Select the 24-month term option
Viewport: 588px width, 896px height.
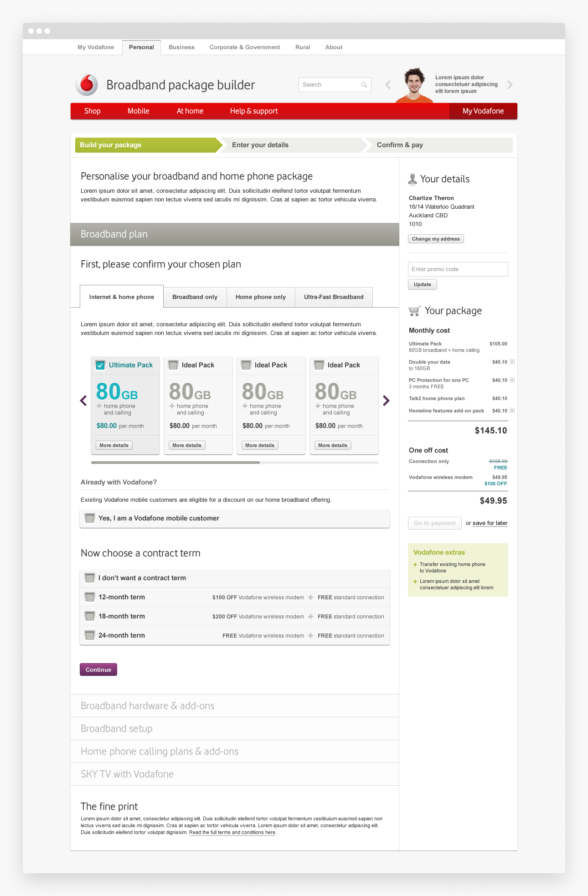(x=90, y=635)
